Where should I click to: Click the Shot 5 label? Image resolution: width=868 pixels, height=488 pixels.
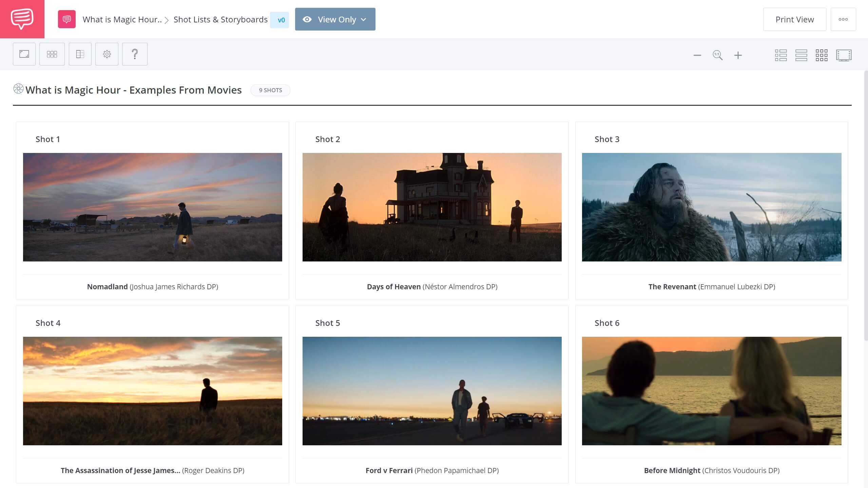coord(327,323)
